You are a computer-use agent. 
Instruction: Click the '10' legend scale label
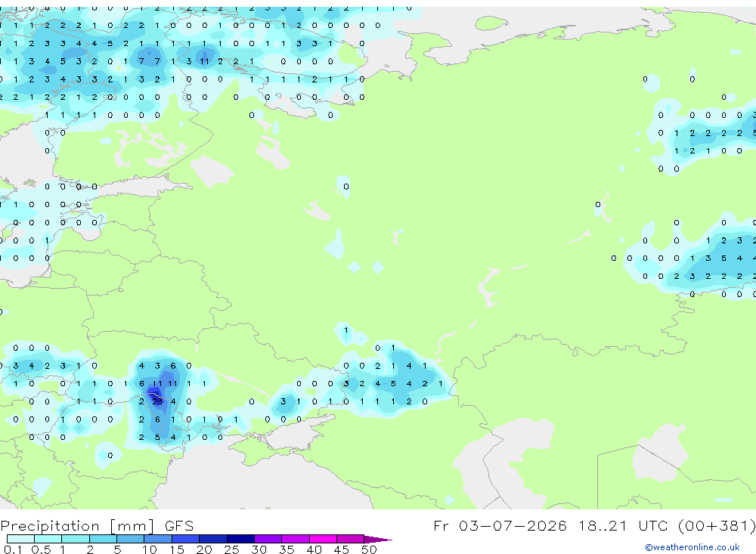[150, 549]
